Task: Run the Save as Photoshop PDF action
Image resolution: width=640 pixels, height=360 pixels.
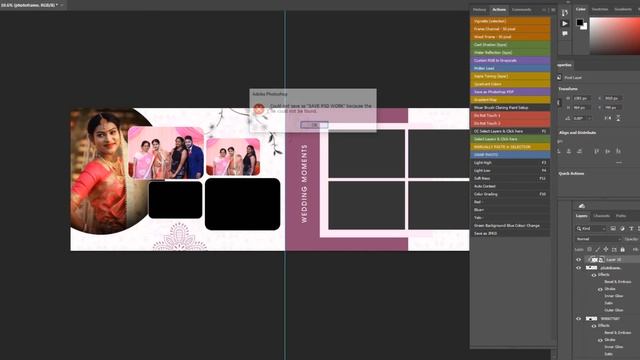Action: tap(510, 92)
